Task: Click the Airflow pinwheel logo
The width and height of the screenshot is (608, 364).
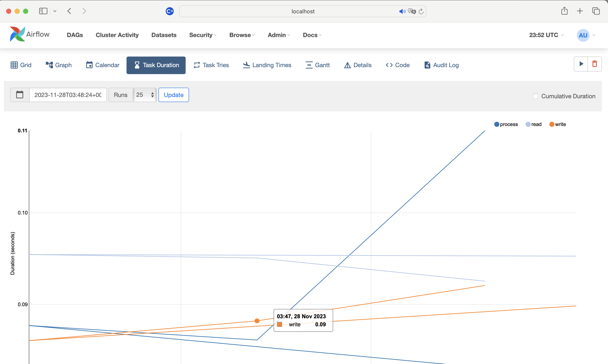Action: click(17, 34)
